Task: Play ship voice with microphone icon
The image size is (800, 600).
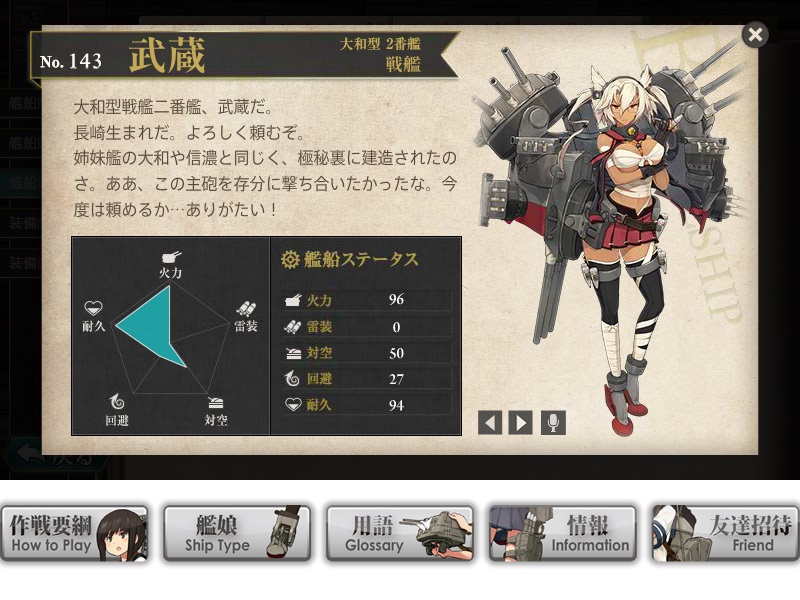Action: [553, 423]
